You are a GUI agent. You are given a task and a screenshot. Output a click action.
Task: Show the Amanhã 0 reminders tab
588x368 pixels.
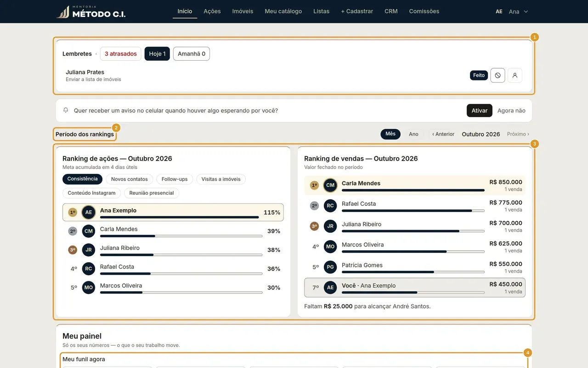(192, 54)
